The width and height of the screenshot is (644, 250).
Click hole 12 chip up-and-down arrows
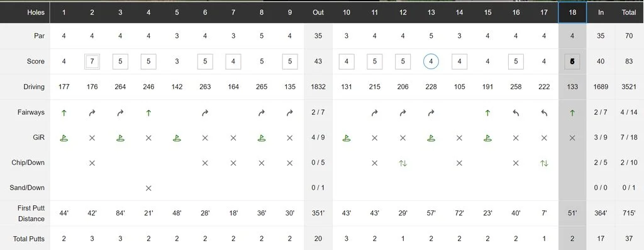(403, 163)
